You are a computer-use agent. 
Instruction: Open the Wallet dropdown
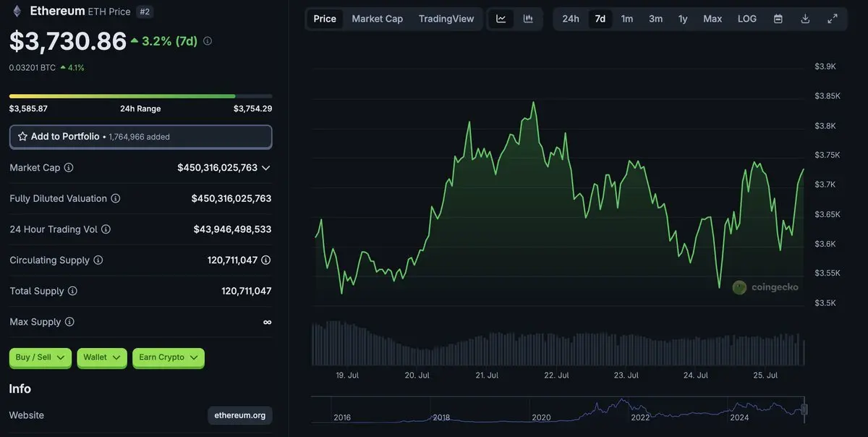click(102, 357)
